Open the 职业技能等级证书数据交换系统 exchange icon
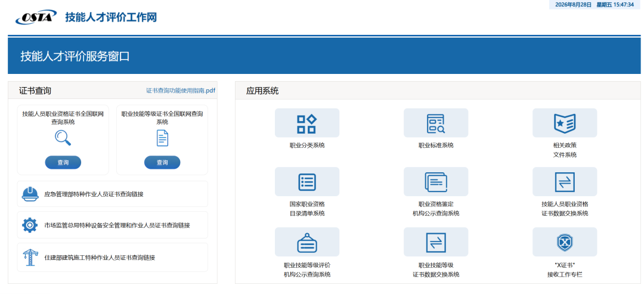 pyautogui.click(x=436, y=242)
